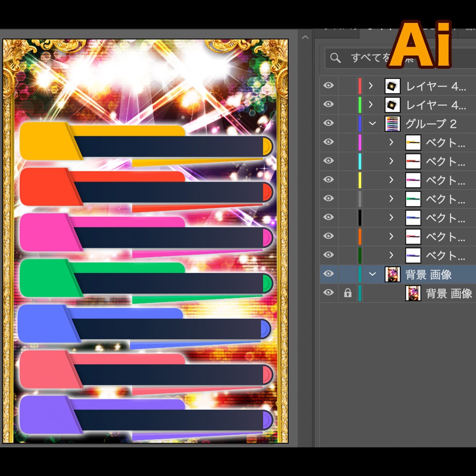Hide the top レイヤー 4 layer
The height and width of the screenshot is (476, 476).
[x=328, y=86]
